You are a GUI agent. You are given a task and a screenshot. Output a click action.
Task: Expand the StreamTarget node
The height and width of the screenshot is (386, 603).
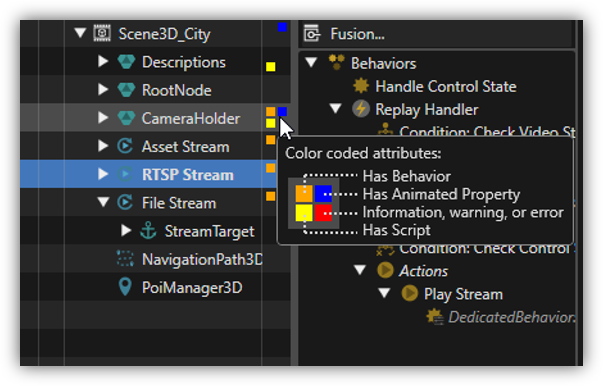(126, 230)
